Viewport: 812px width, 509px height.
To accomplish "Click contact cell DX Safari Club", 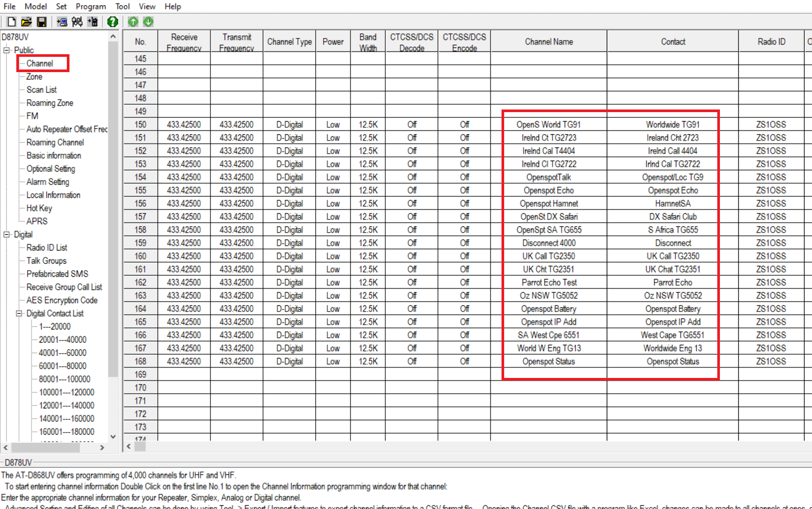I will click(673, 217).
